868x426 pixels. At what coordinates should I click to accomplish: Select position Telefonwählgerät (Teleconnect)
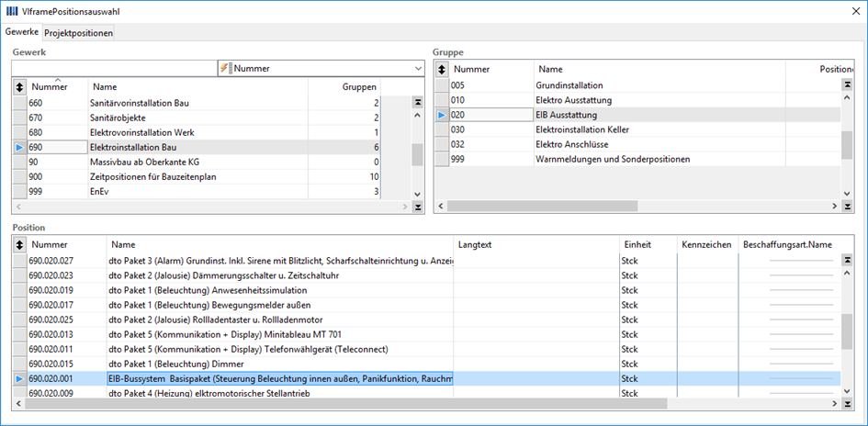426,350
